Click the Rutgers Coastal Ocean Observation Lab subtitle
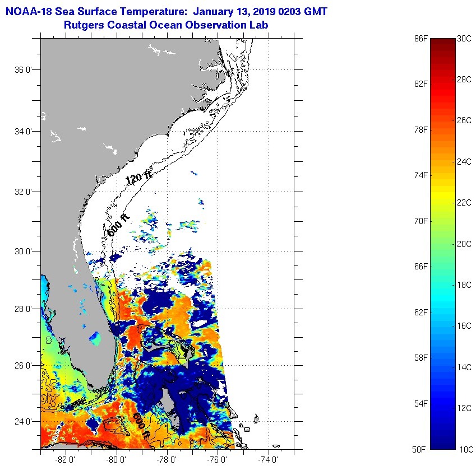This screenshot has width=476, height=466. [x=166, y=25]
